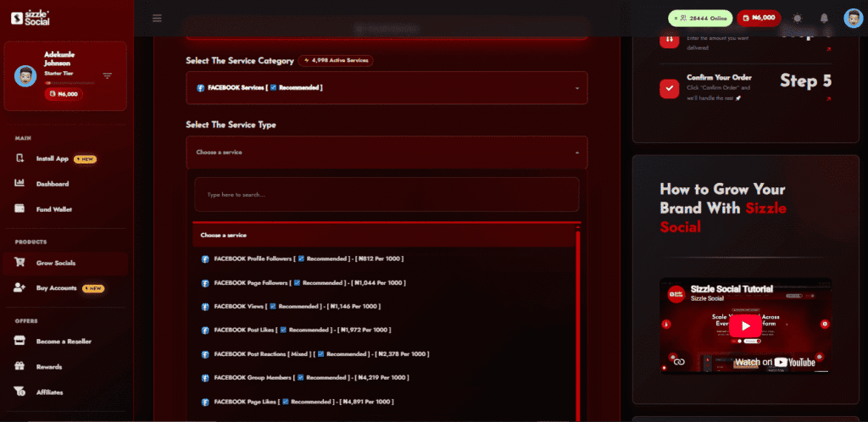Click the Fund Wallet icon
Image resolution: width=868 pixels, height=422 pixels.
click(x=20, y=209)
